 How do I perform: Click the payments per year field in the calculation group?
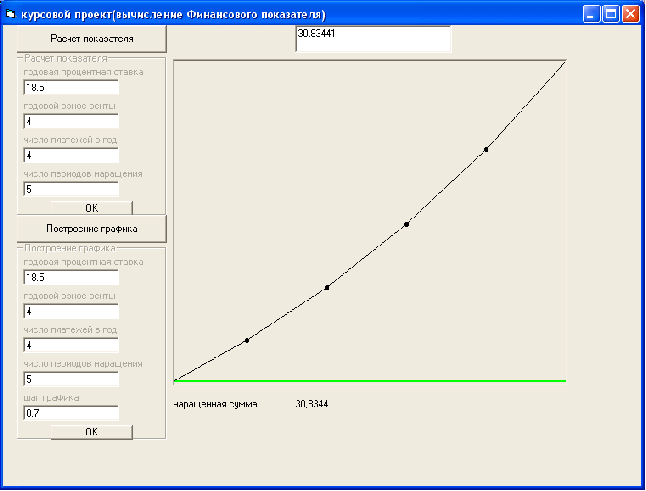coord(71,155)
